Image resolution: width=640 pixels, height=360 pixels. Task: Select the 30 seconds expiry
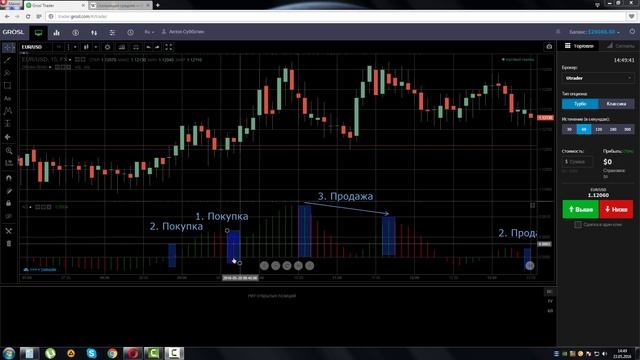tap(569, 129)
